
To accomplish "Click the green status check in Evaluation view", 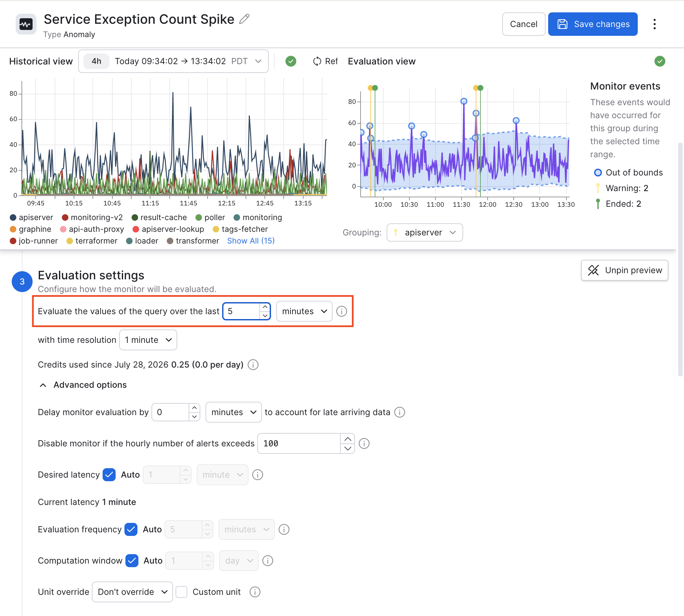I will click(660, 61).
